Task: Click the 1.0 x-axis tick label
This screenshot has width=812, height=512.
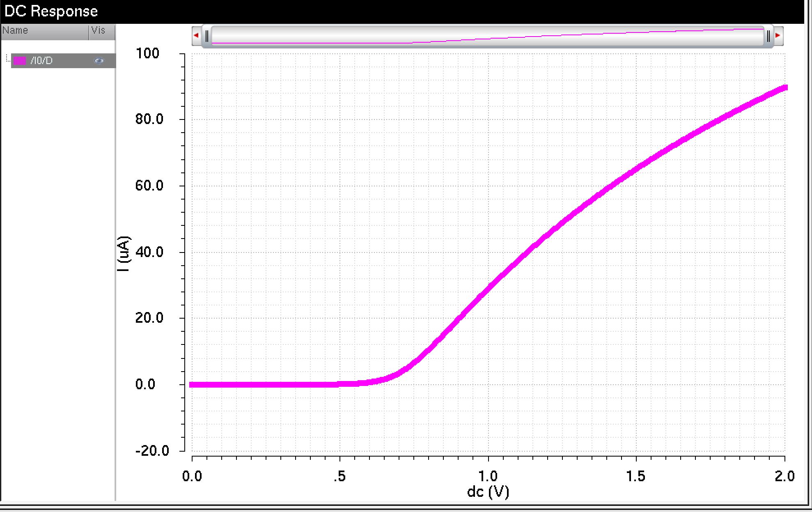Action: coord(488,476)
